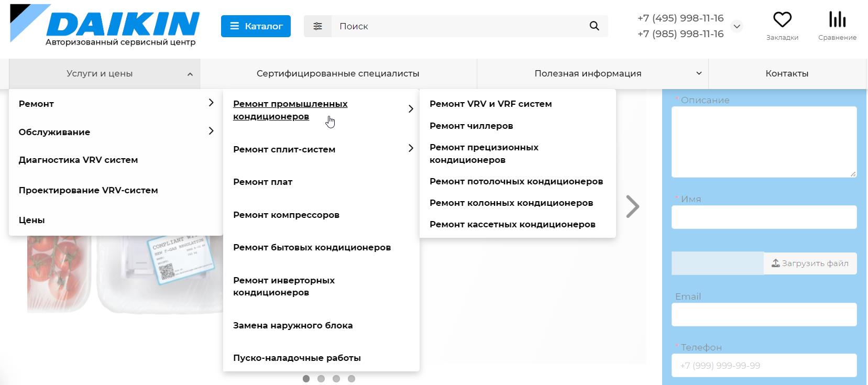Jump to the last carousel dot
This screenshot has height=385, width=868.
[x=351, y=379]
